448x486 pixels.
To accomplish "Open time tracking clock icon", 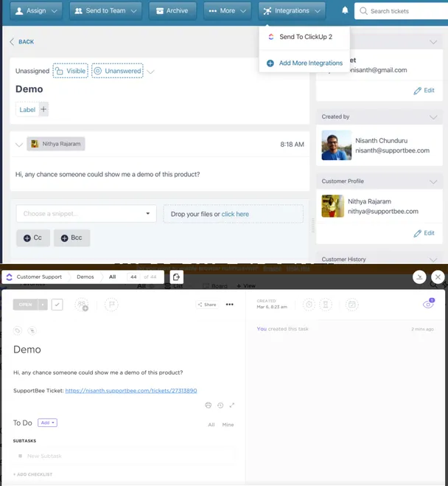I will pyautogui.click(x=309, y=305).
